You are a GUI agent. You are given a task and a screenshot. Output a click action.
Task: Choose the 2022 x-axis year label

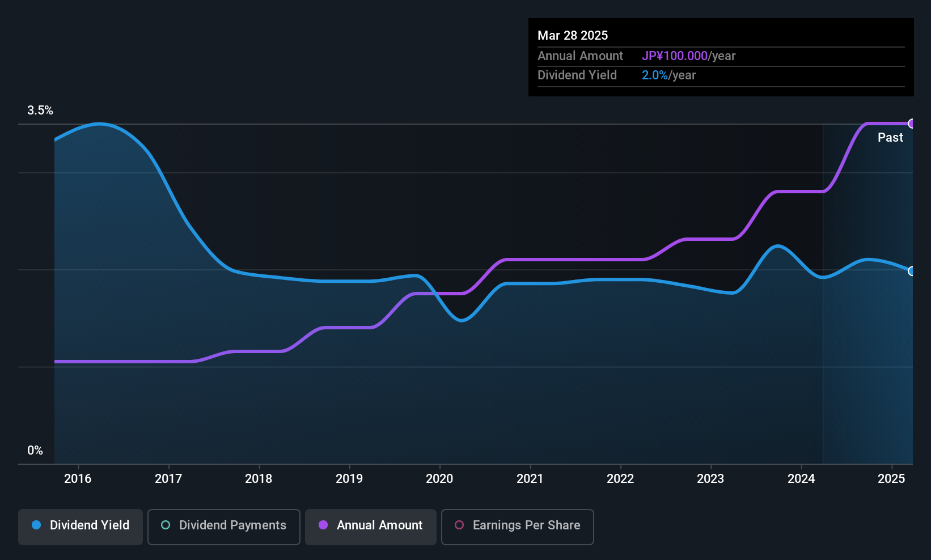pos(620,479)
